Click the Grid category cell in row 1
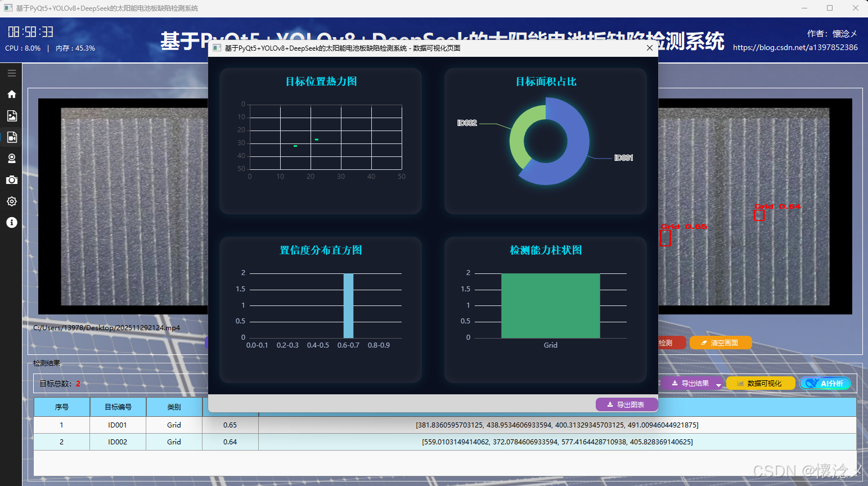 (174, 425)
